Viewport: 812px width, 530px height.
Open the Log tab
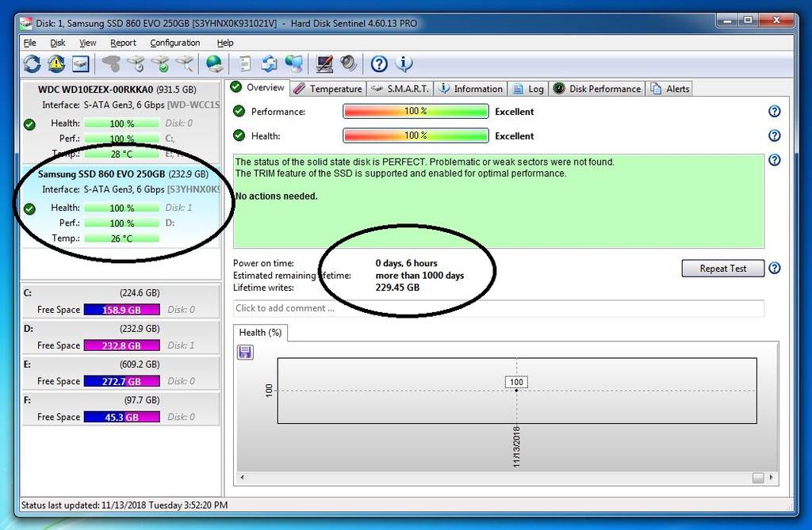[x=528, y=89]
